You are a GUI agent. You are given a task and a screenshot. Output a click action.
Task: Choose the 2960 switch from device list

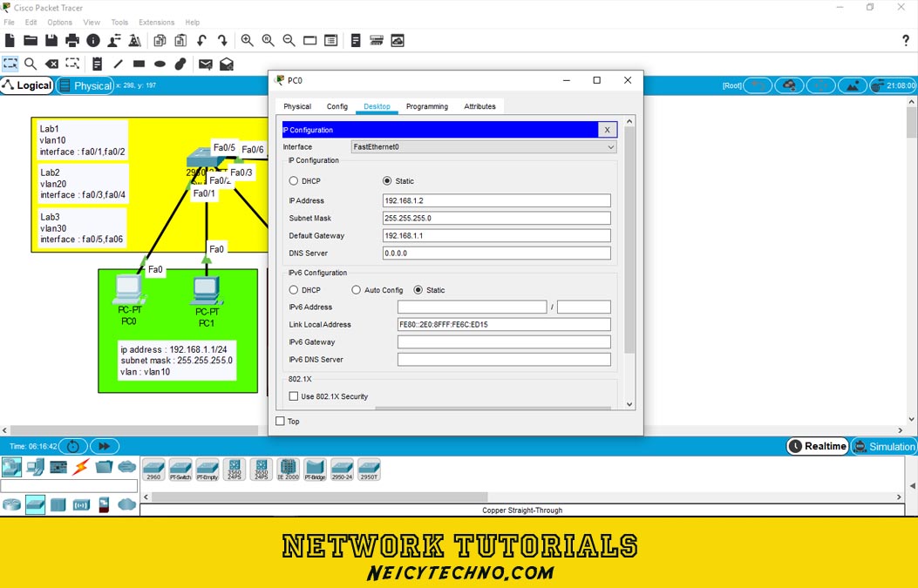point(153,470)
